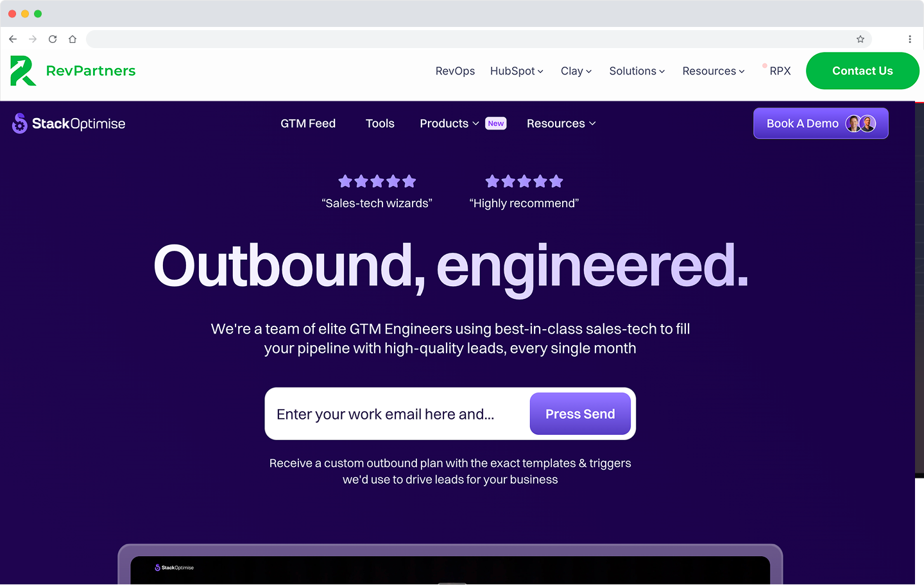924x585 pixels.
Task: Expand the StackOptimise Resources dropdown
Action: click(x=561, y=123)
